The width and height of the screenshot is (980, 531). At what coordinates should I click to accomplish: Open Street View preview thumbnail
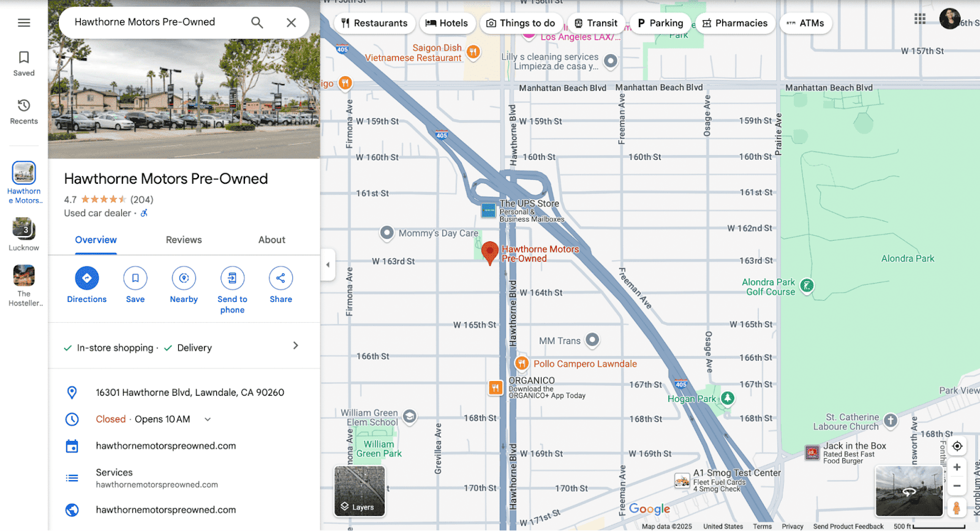coord(909,491)
